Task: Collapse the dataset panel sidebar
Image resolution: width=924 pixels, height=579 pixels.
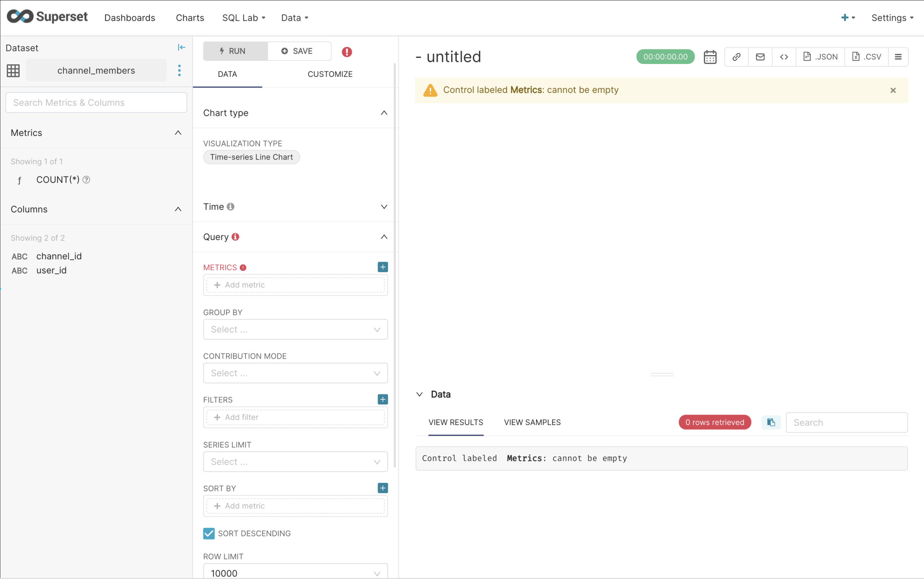Action: [182, 47]
